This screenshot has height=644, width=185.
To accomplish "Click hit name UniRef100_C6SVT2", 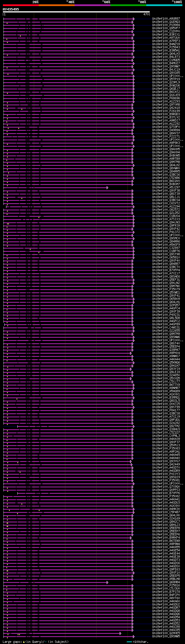I will [x=166, y=203].
